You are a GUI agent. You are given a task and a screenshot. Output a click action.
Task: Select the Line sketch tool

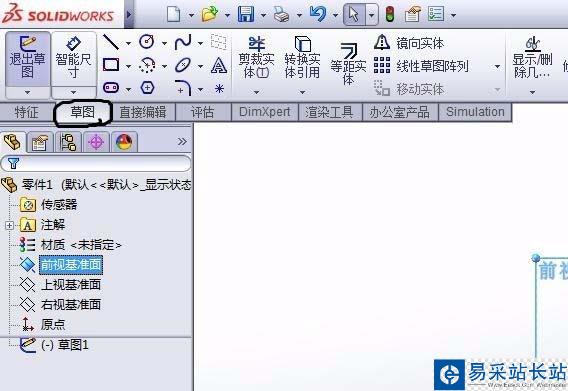point(111,42)
